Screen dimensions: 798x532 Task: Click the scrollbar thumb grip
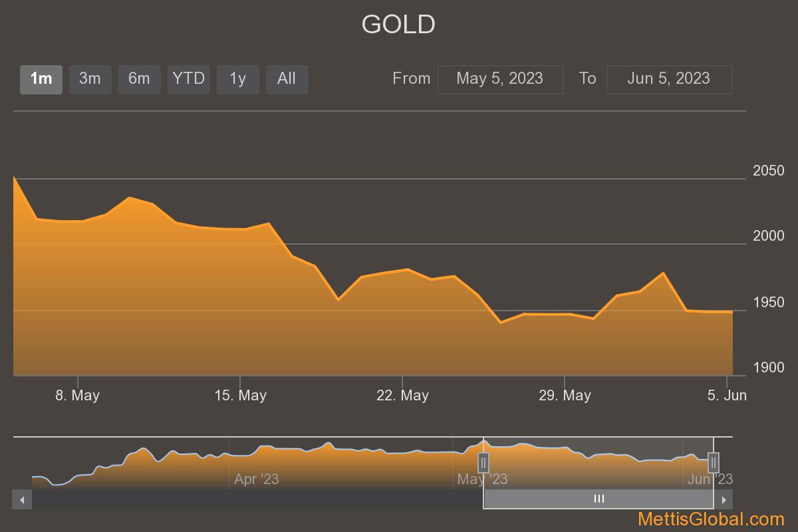(598, 499)
